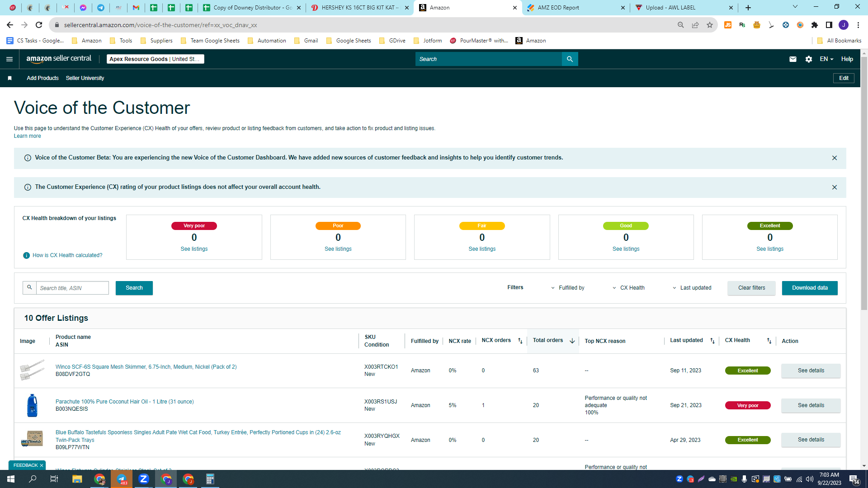
Task: Click the Help link in the header
Action: [847, 59]
